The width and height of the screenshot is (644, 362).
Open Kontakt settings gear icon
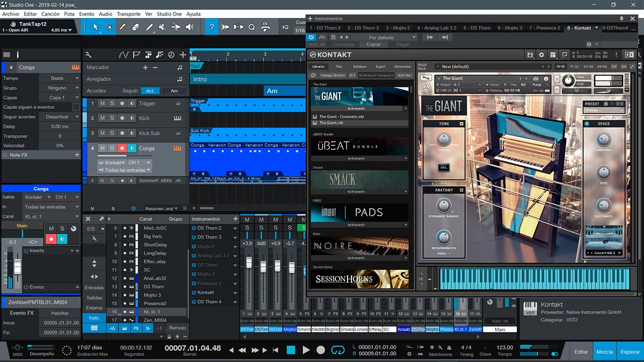(x=541, y=55)
